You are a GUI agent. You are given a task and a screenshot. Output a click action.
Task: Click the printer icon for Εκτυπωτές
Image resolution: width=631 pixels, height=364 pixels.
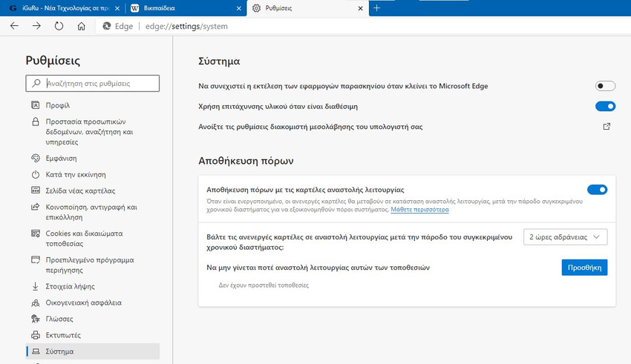pyautogui.click(x=36, y=335)
